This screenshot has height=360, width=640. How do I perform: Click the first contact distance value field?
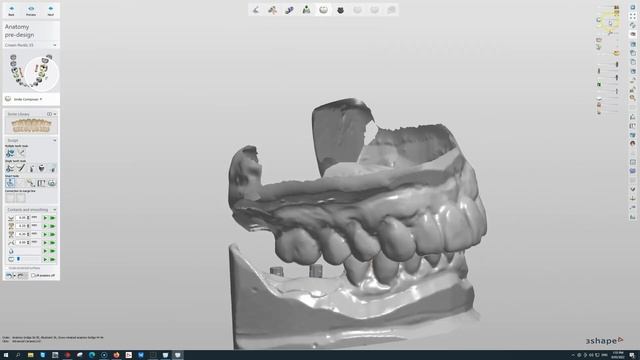tap(22, 218)
